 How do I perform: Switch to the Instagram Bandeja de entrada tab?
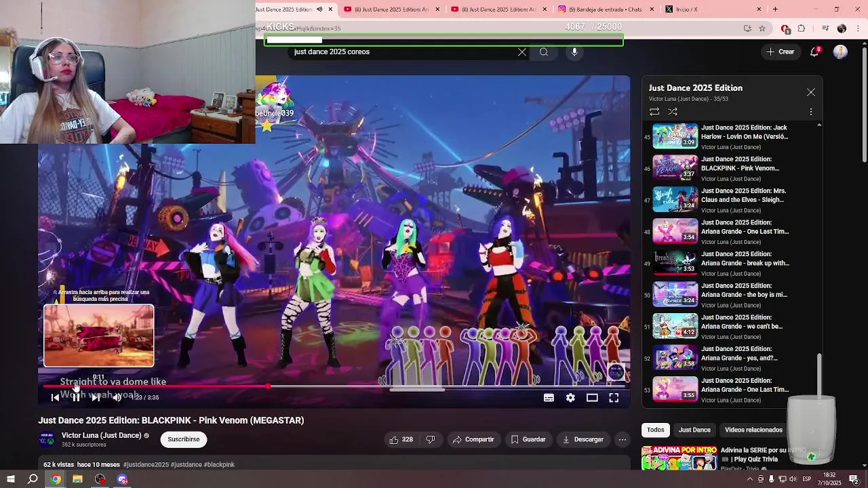point(606,9)
